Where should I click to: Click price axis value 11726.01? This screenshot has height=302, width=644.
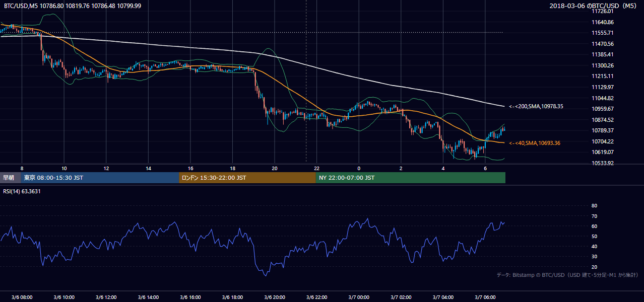603,11
